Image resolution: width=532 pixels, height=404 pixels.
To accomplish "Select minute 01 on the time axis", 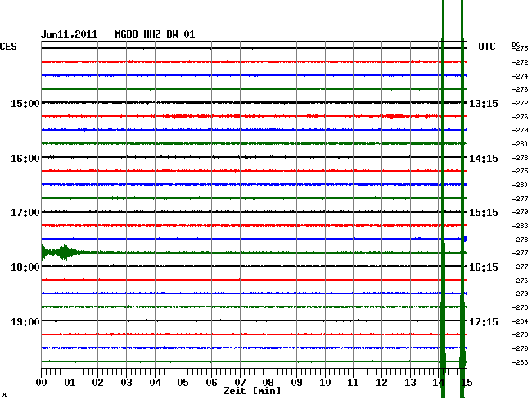I will (70, 383).
